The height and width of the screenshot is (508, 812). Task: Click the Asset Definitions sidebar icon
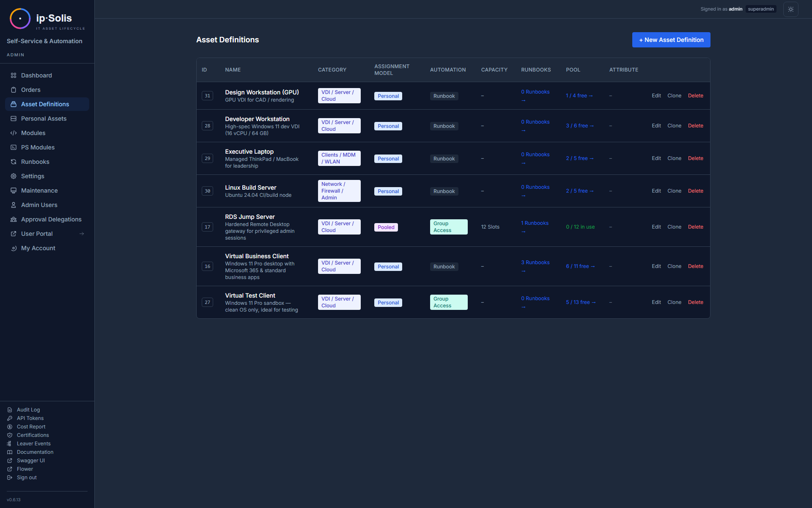14,104
